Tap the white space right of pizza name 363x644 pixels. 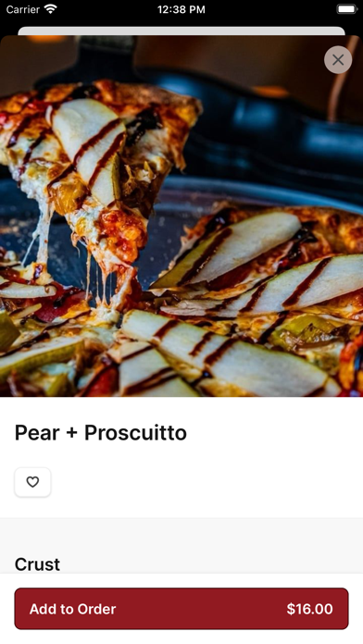(x=273, y=432)
